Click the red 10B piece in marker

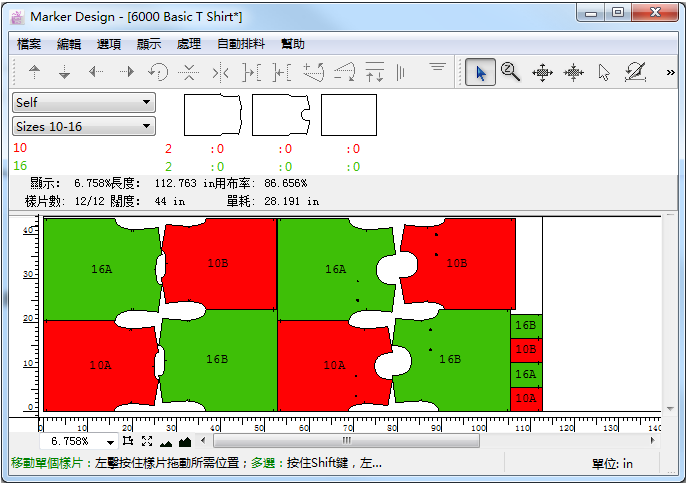218,263
